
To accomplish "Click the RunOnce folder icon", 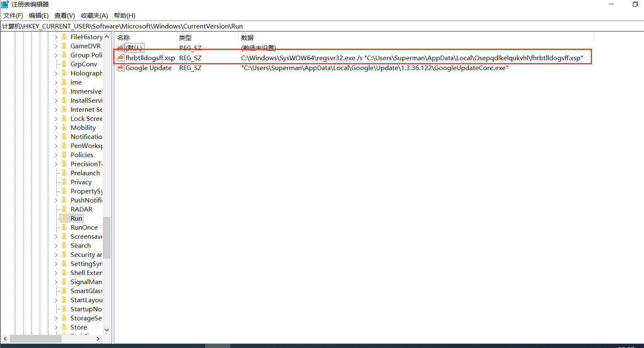I will pos(64,227).
